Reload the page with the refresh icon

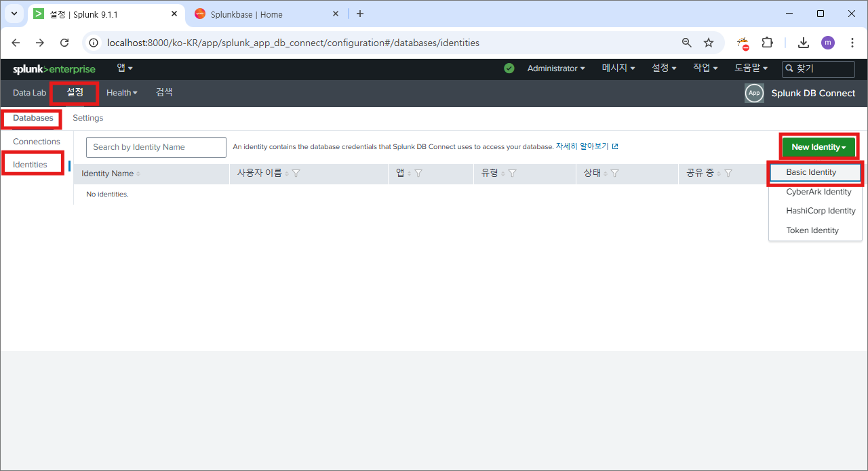[x=64, y=43]
